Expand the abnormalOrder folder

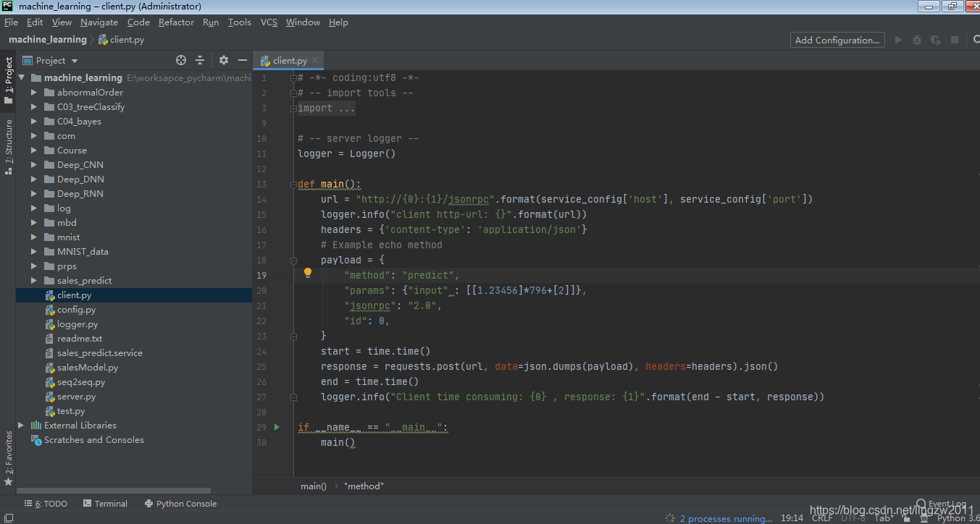coord(34,93)
